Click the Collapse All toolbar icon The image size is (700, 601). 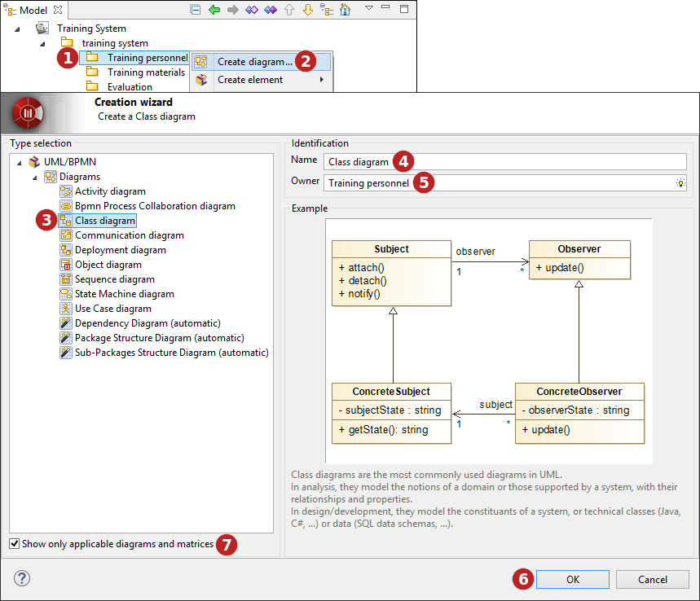[x=196, y=10]
